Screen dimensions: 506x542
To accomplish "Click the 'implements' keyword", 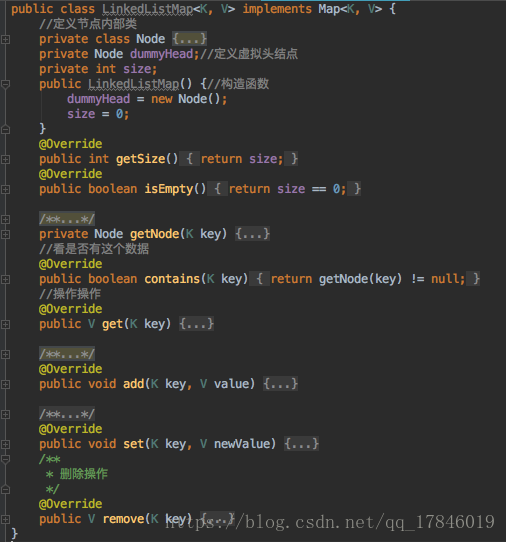I will [277, 9].
